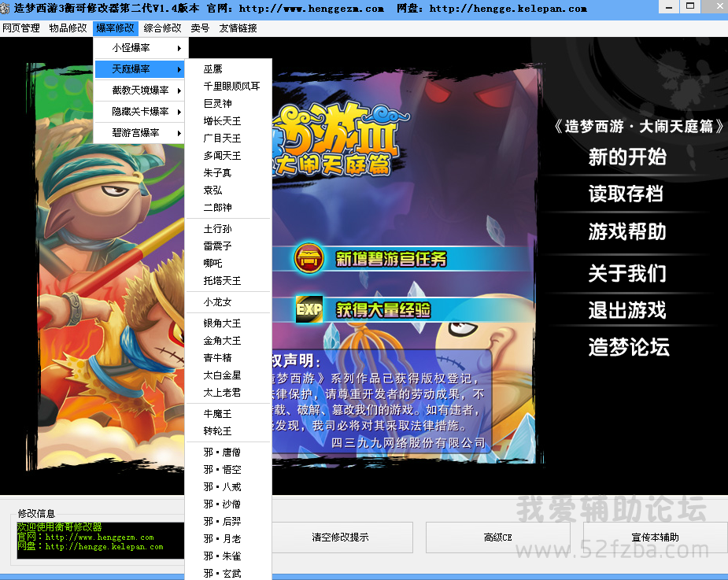Screen dimensions: 728x580
Task: Select 邪·朱雀 menu entry
Action: [x=228, y=556]
